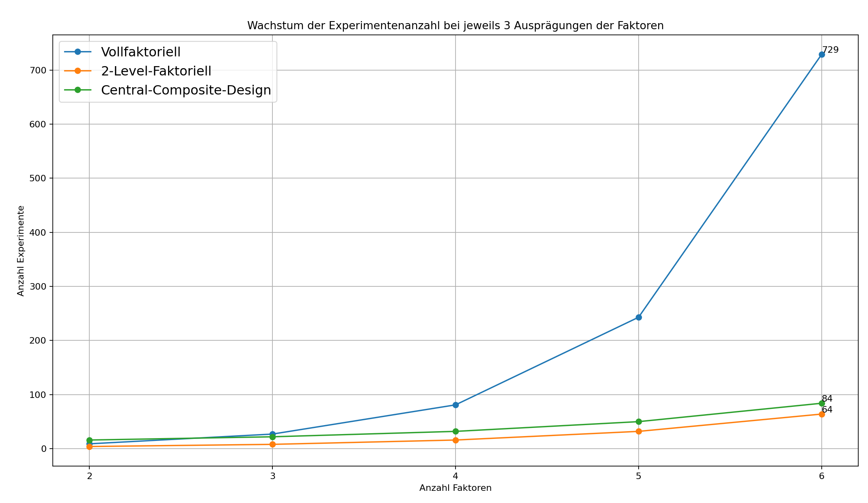Click the green Central-Composite-Design legend marker

coord(77,90)
